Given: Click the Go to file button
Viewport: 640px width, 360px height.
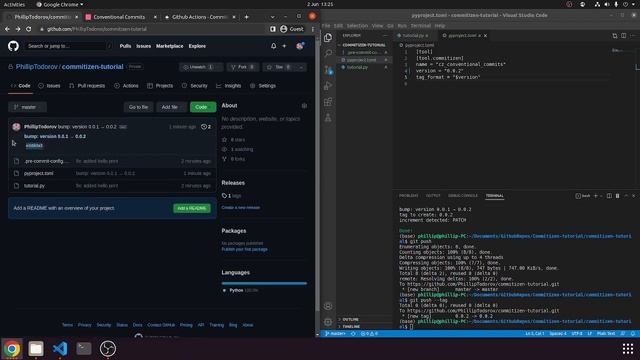Looking at the screenshot, I should tap(138, 107).
